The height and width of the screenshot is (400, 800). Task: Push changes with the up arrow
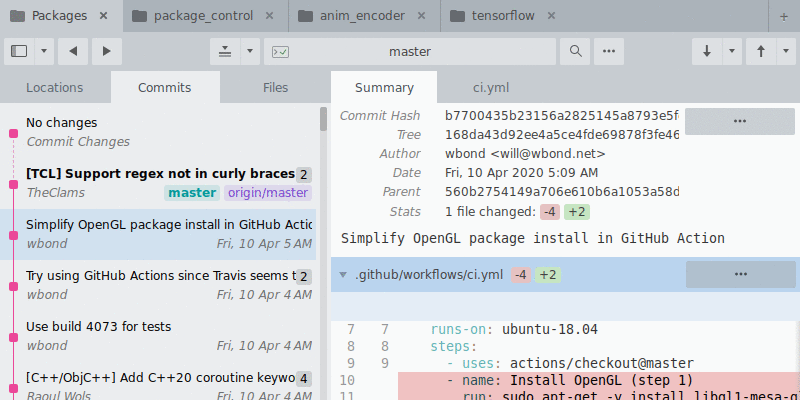pyautogui.click(x=761, y=52)
